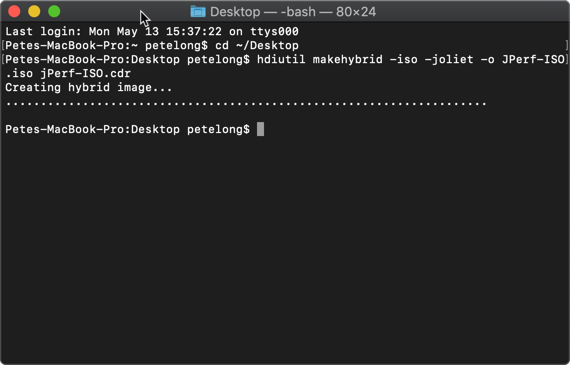
Task: Click the last 'Petes-MacBook-Pro:Desktop petelong$' prompt
Action: (x=128, y=129)
